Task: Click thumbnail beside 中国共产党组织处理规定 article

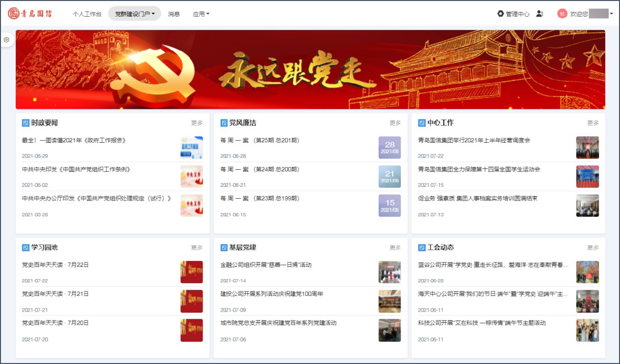Action: (192, 206)
